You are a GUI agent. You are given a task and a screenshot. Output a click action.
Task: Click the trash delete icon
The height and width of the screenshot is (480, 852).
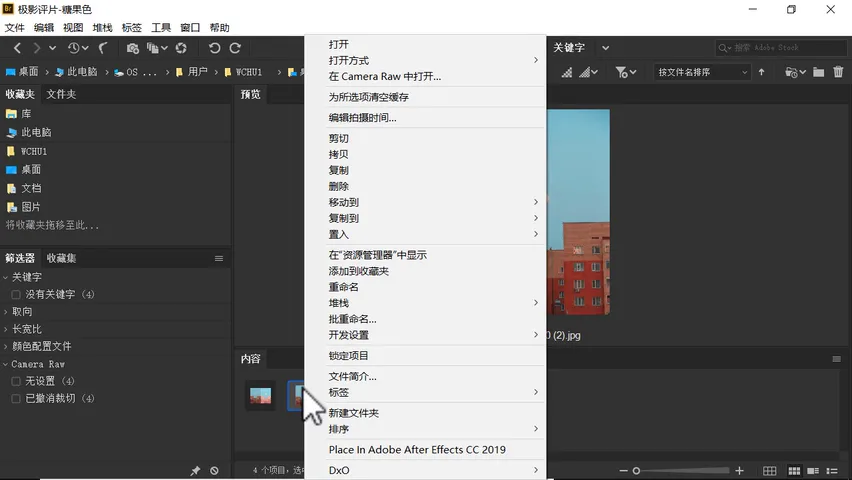coord(838,72)
